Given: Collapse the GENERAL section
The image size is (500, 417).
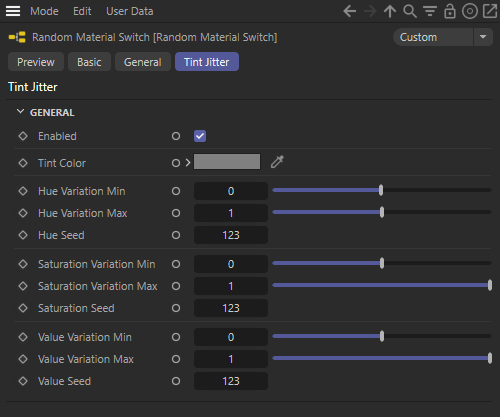Looking at the screenshot, I should coord(20,112).
